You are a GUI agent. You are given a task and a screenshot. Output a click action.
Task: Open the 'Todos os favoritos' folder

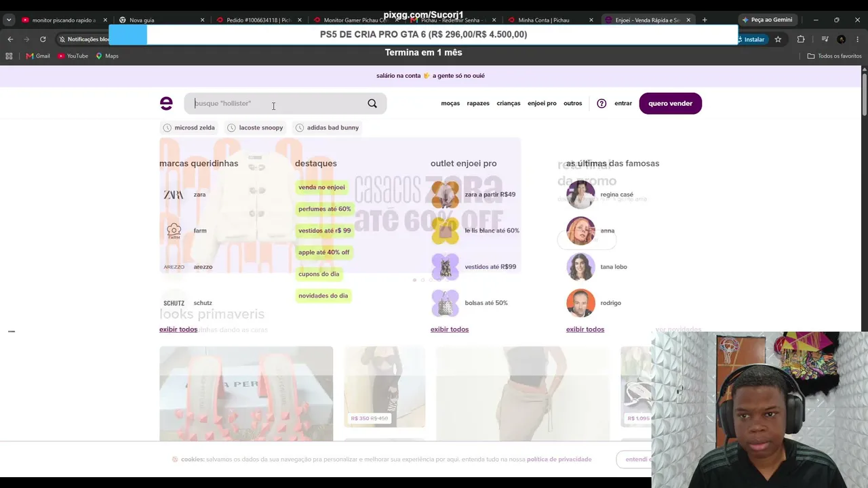(834, 56)
